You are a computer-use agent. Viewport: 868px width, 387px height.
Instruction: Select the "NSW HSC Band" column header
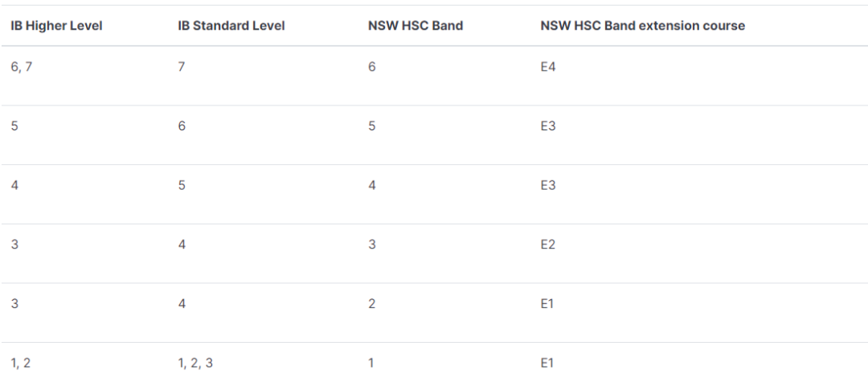click(x=415, y=26)
